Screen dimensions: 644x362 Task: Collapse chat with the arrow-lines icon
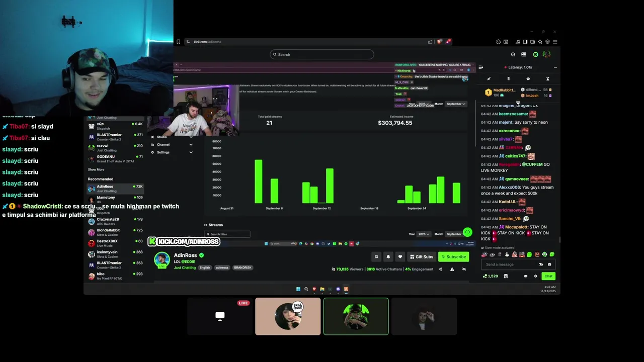click(x=480, y=67)
